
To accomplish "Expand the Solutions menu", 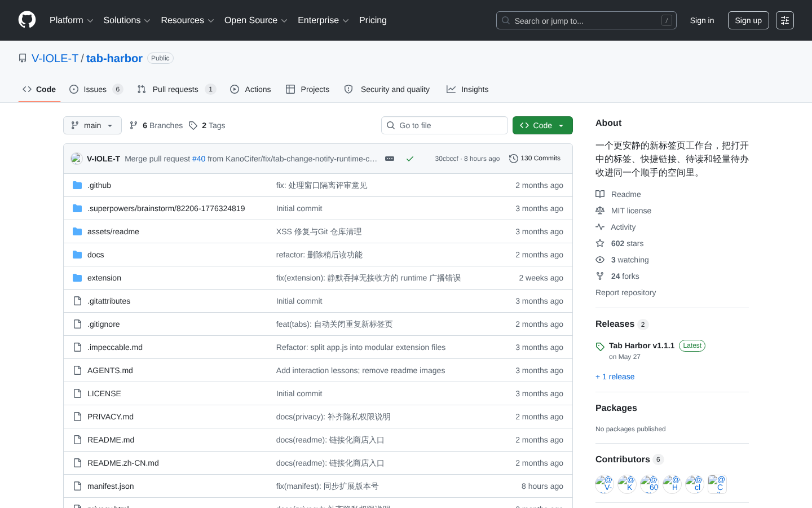I will click(x=127, y=20).
